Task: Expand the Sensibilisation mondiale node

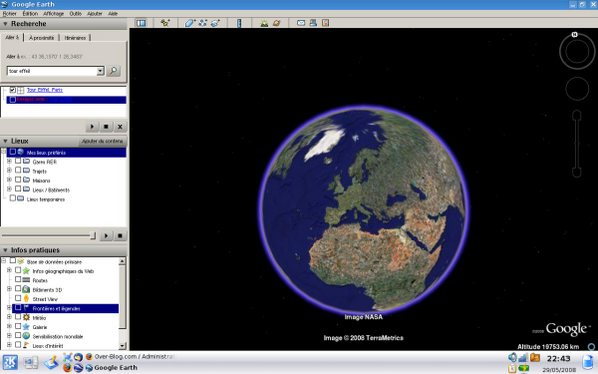Action: pyautogui.click(x=9, y=336)
